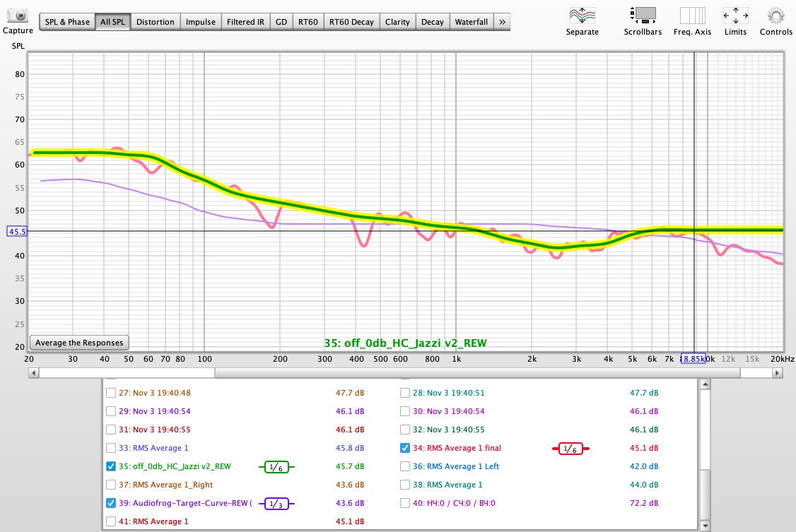Enable trace 36: RMS Average 1 Left
The width and height of the screenshot is (796, 532).
pyautogui.click(x=404, y=466)
